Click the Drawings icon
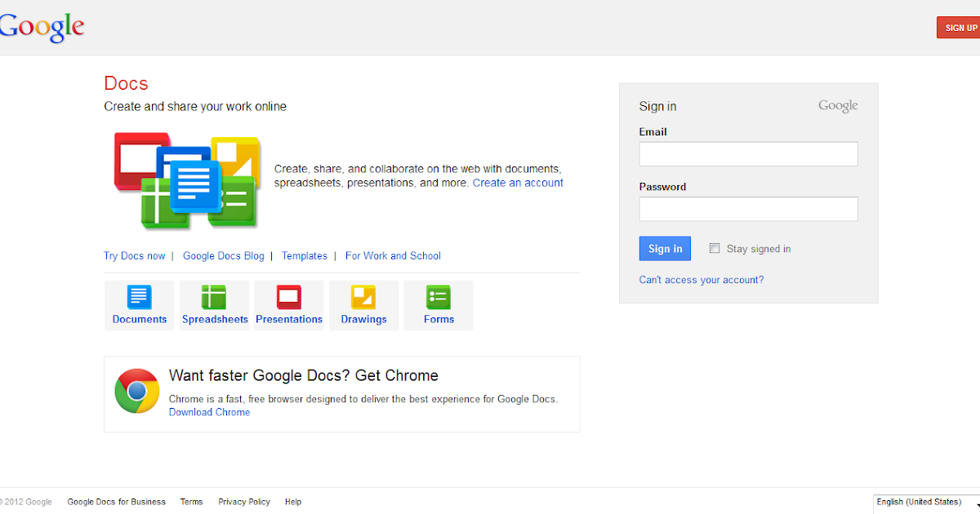Screen dimensions: 980x514 pos(363,297)
